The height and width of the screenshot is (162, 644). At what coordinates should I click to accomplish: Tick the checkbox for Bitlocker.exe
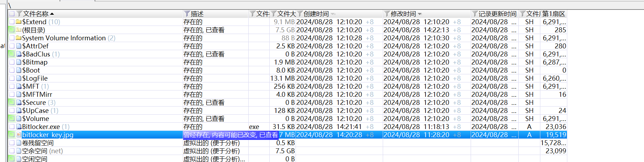tap(12, 127)
